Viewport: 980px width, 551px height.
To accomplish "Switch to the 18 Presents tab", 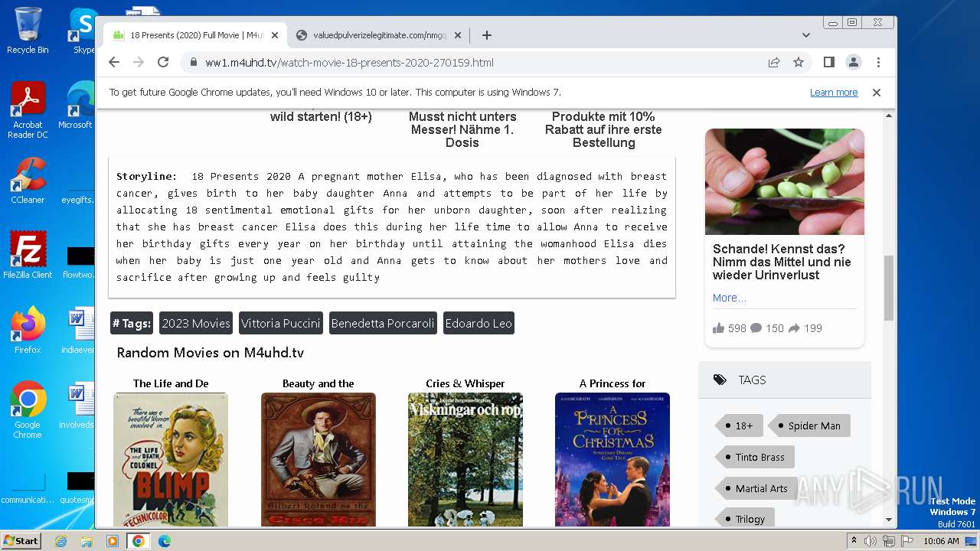I will point(195,35).
